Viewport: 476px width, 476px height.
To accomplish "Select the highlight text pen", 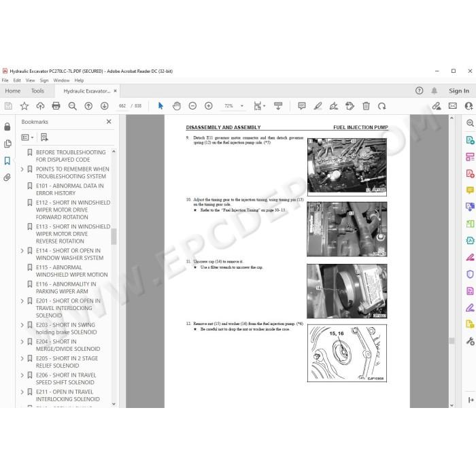I will click(318, 106).
